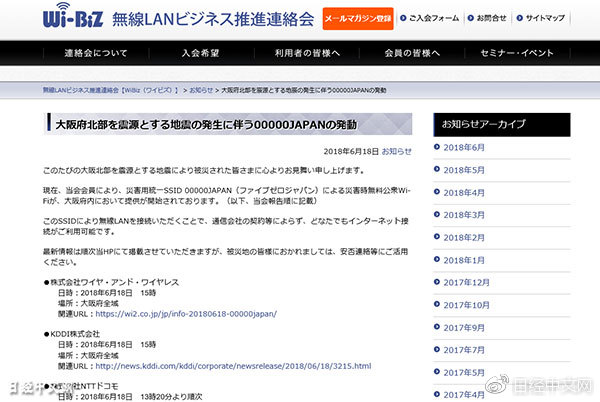Click the Wi-Biz logo
Viewport: 600px width, 402px height.
[73, 15]
